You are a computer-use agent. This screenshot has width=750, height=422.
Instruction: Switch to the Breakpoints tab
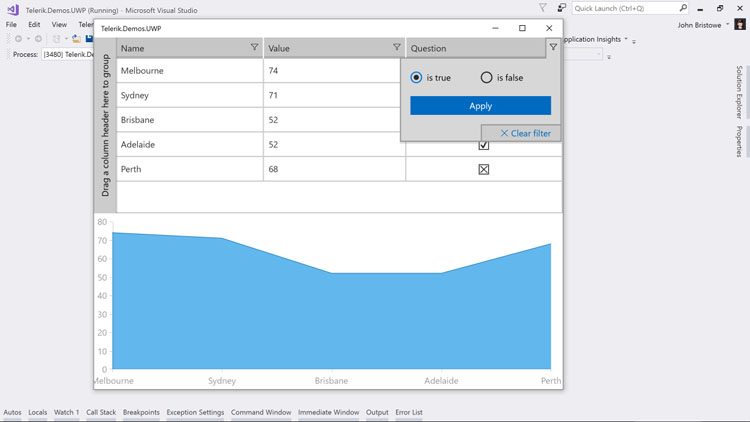pos(141,412)
